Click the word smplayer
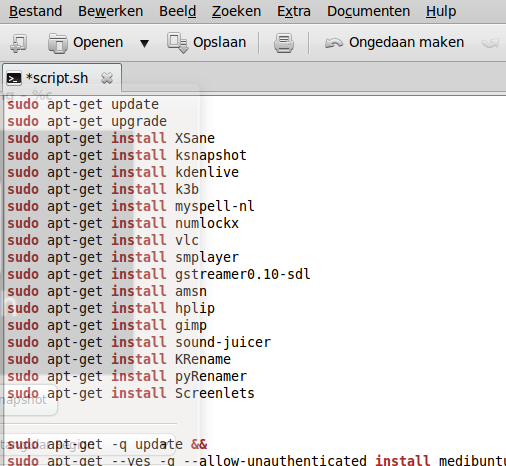The width and height of the screenshot is (506, 466). (207, 257)
